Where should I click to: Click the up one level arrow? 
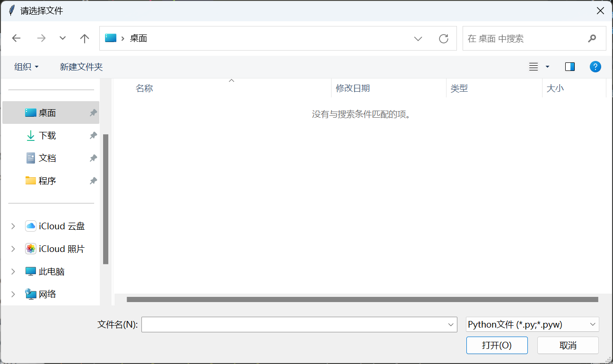[x=84, y=38]
